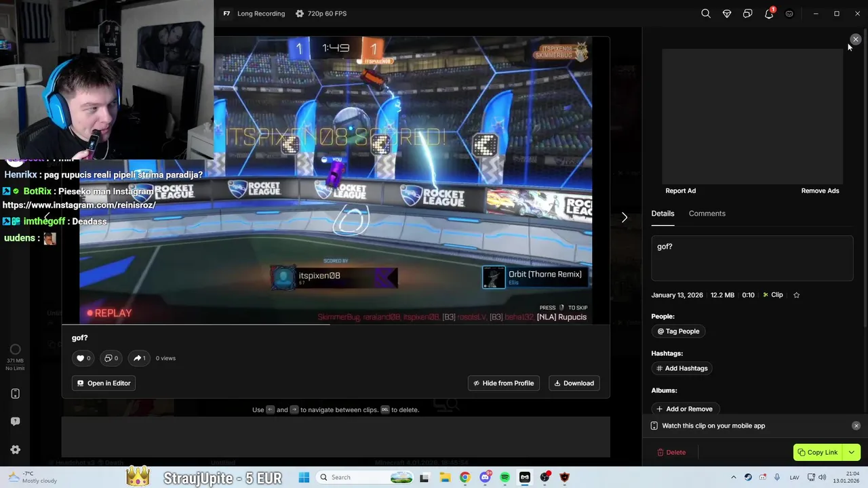Favorite the clip with the star icon
Image resolution: width=868 pixels, height=488 pixels.
pos(797,295)
